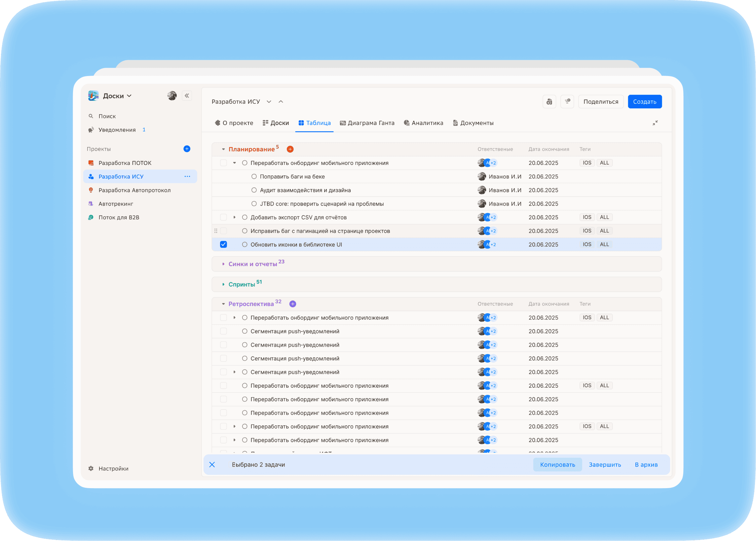756x541 pixels.
Task: Add task to Планирование with orange plus
Action: (x=290, y=149)
